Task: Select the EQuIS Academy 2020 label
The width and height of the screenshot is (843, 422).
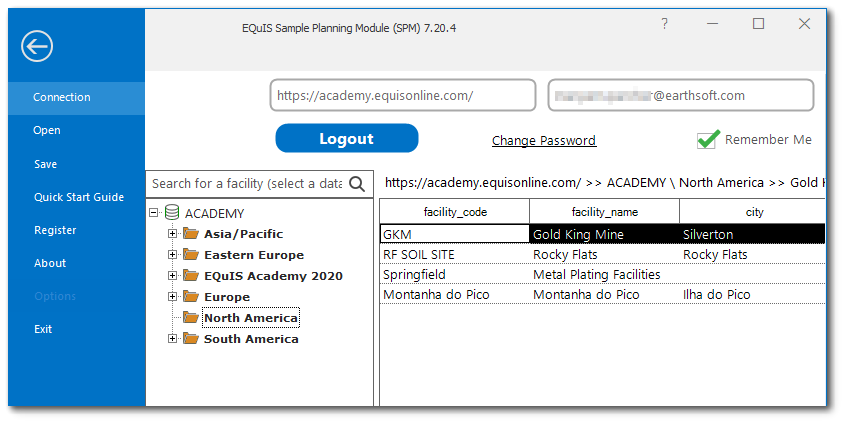Action: point(273,276)
